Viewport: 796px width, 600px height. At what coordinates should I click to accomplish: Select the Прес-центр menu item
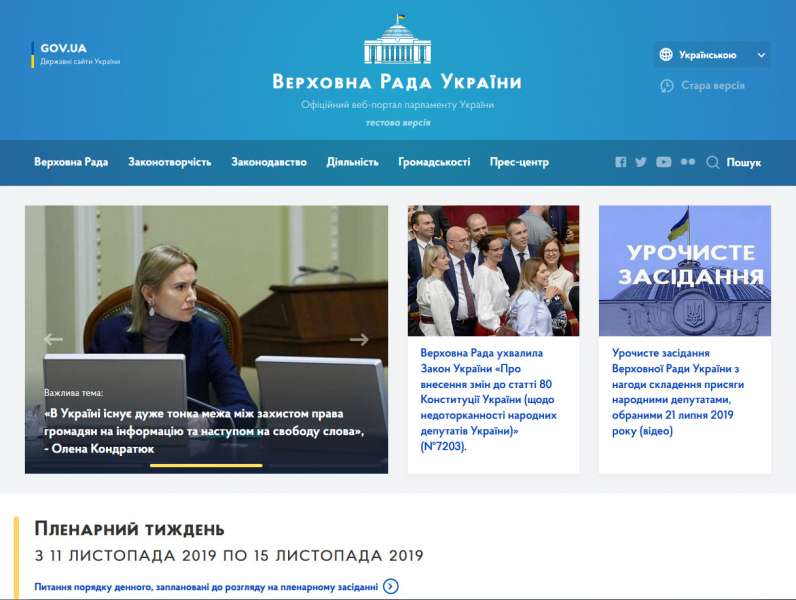click(x=519, y=162)
